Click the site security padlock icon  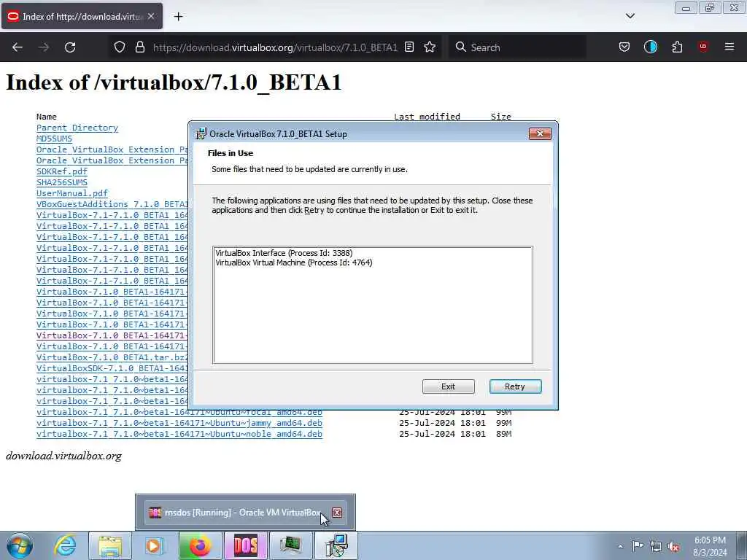tap(139, 47)
